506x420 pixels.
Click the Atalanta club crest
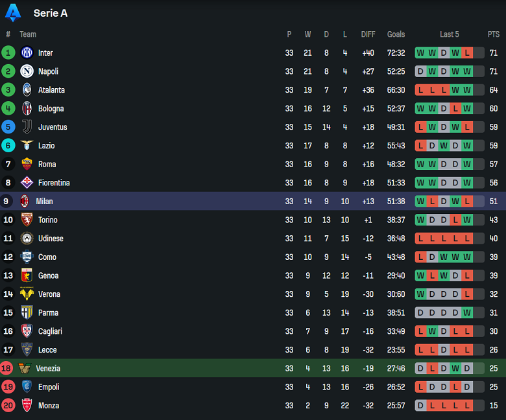[27, 90]
